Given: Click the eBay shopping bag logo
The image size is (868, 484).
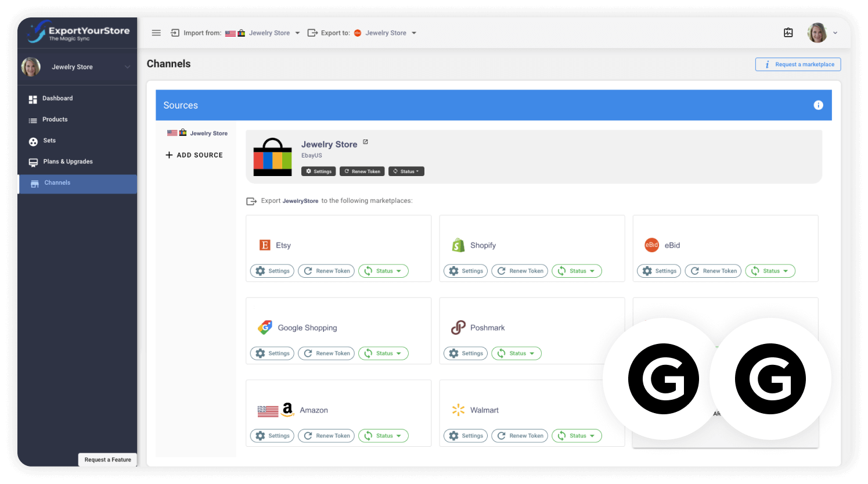Looking at the screenshot, I should point(272,157).
